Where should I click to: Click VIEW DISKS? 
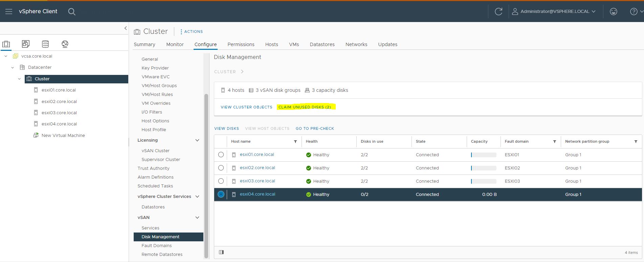point(227,128)
